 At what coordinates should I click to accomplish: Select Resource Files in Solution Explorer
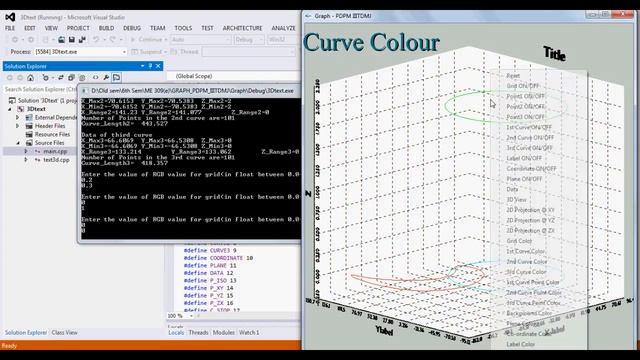click(52, 134)
